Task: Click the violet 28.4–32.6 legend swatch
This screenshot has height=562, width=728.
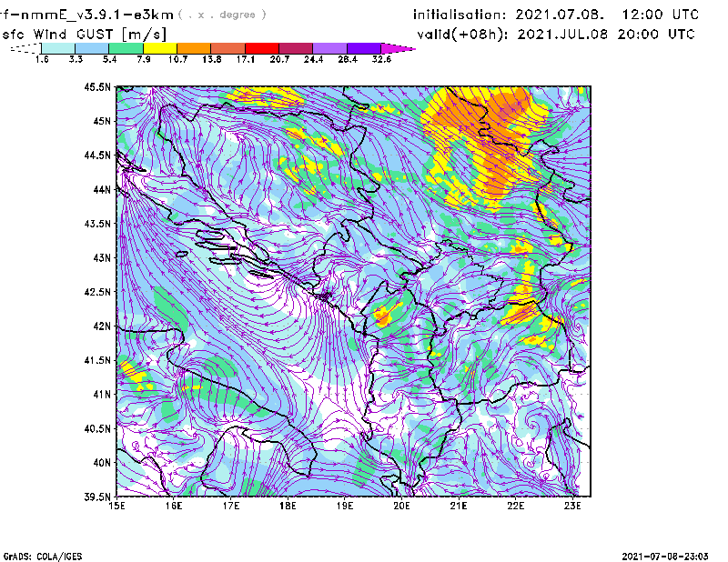Action: tap(364, 48)
